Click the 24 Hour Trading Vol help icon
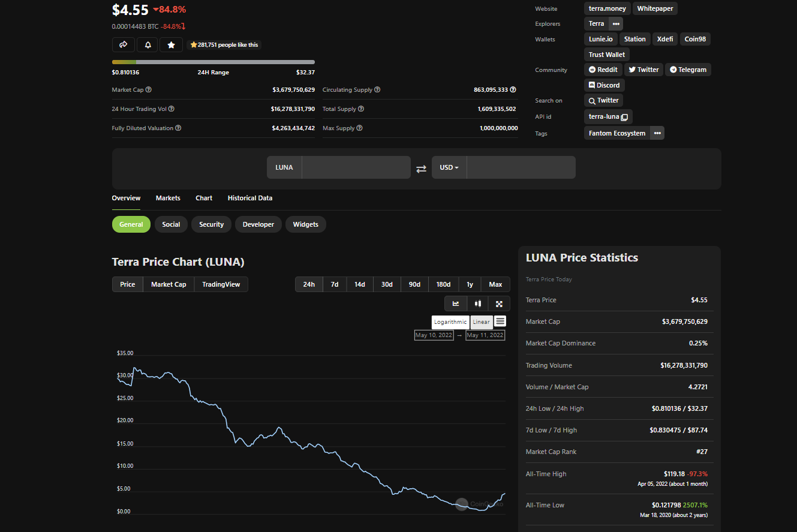 click(172, 109)
